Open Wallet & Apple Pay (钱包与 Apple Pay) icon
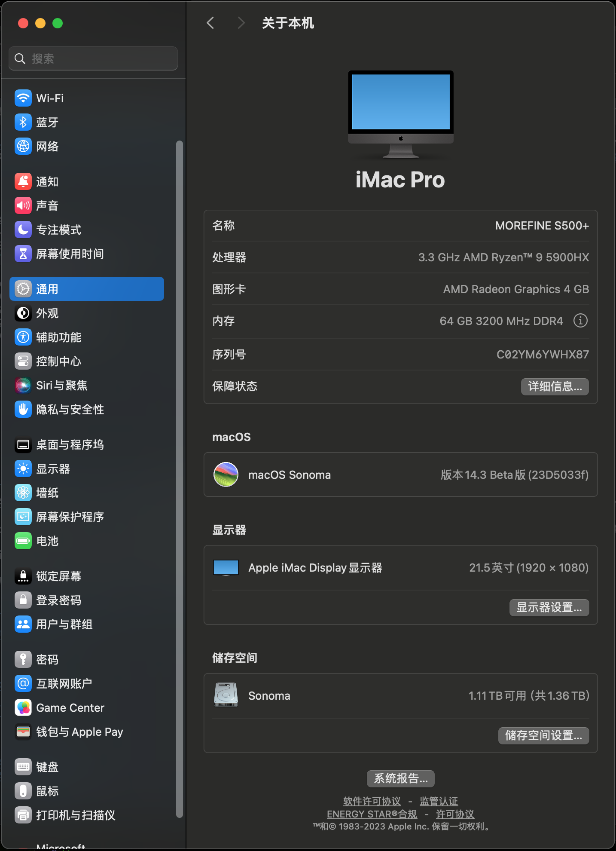The image size is (616, 851). [23, 732]
